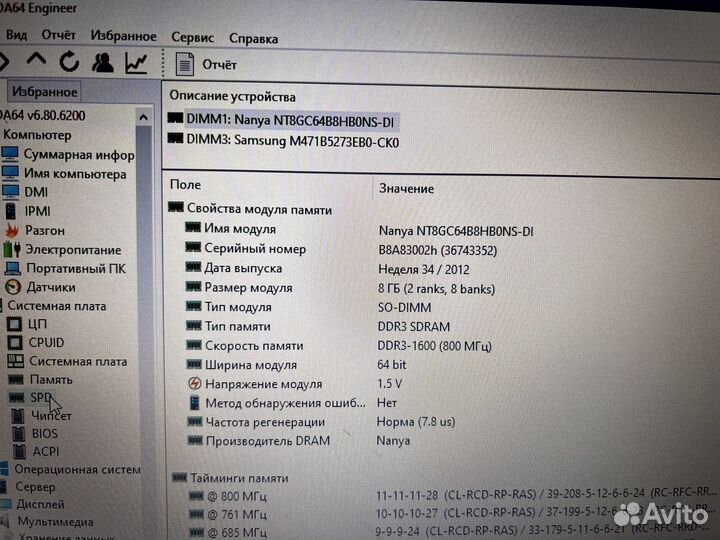Click the Refresh toolbar icon
Image resolution: width=720 pixels, height=540 pixels.
tap(69, 62)
